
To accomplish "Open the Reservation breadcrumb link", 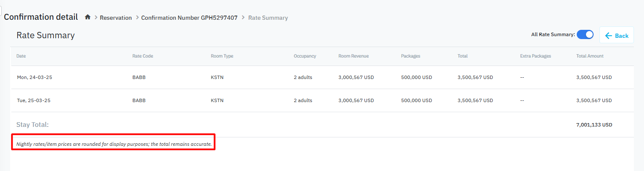I will click(116, 18).
